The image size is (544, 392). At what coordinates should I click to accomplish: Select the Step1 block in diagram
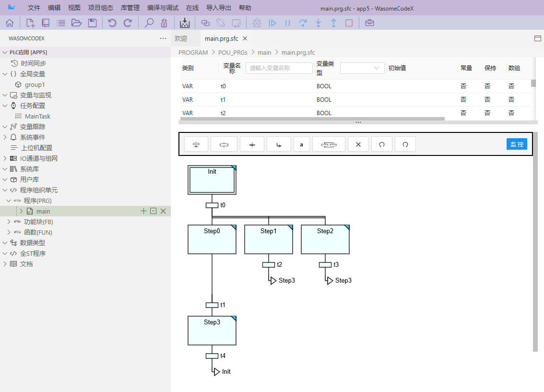coord(269,239)
